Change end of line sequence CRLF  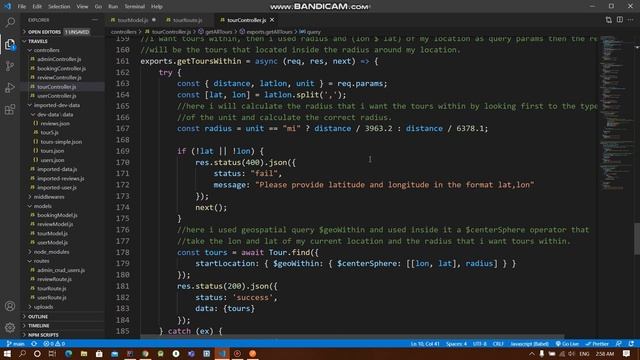point(498,344)
